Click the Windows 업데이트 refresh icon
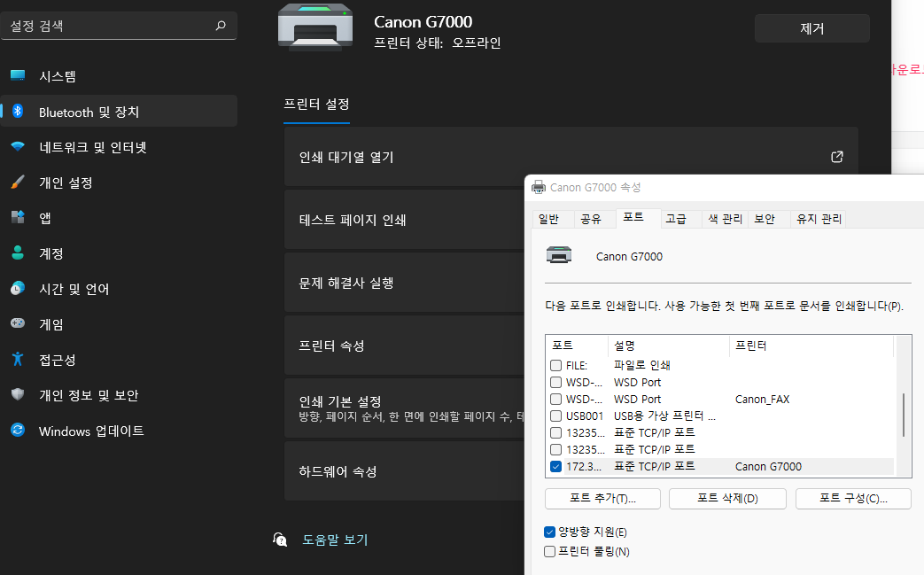 [18, 430]
